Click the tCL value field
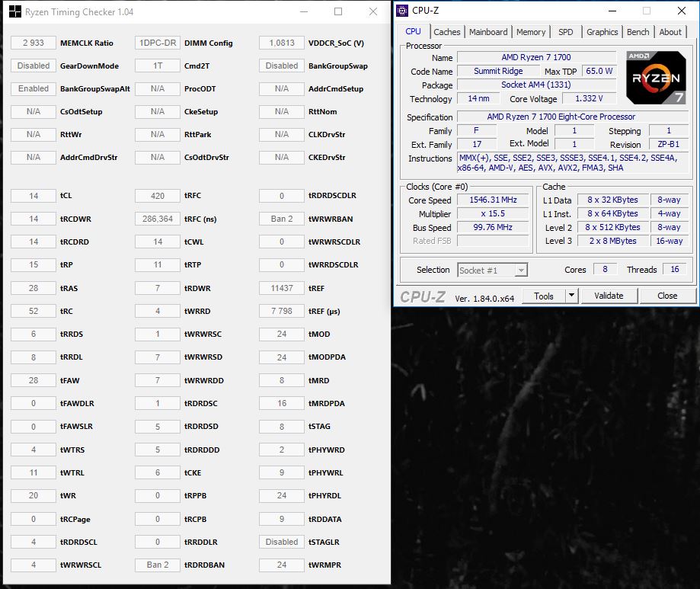 point(34,196)
